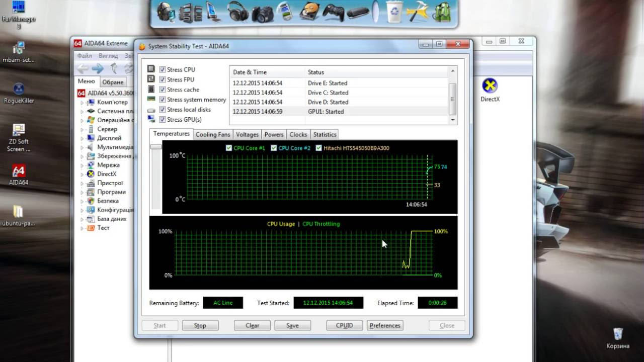Screen dimensions: 644x362
Task: Click Up arrow in AIDA64 toolbar
Action: point(114,68)
